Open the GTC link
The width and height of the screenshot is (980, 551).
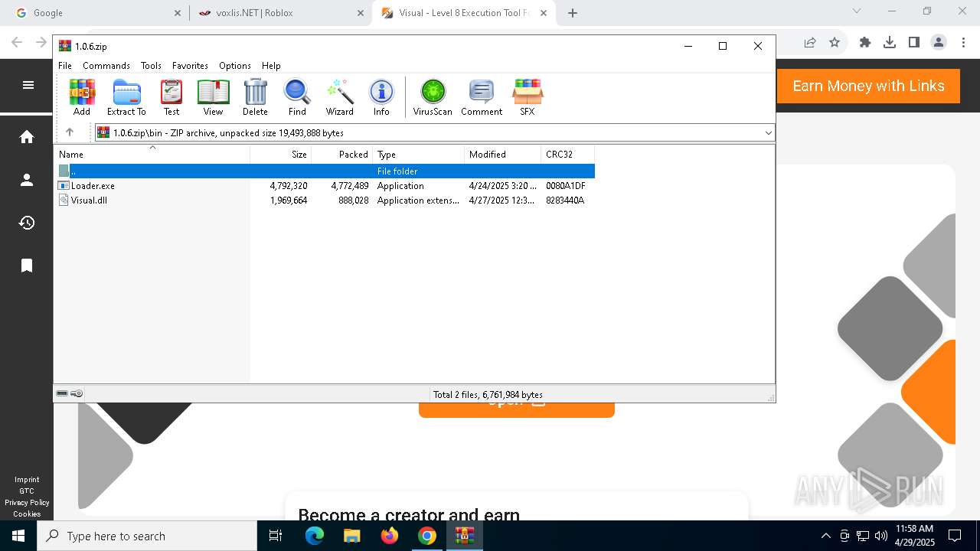coord(27,491)
